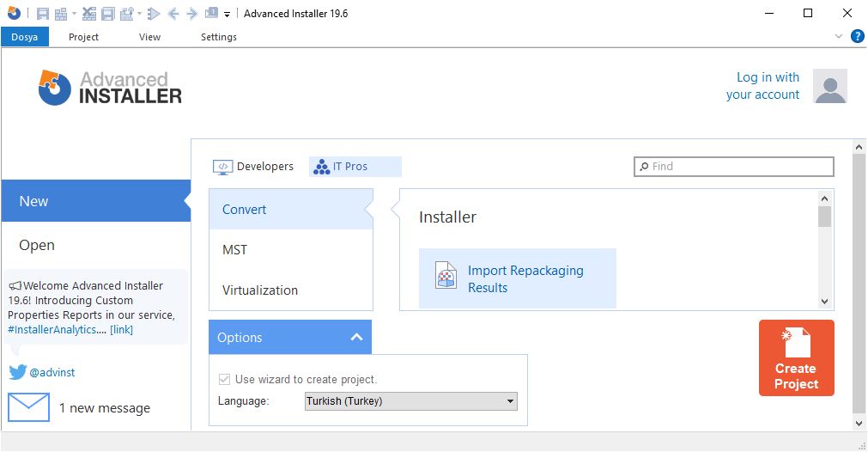This screenshot has width=868, height=452.
Task: Open the Settings ribbon tab
Action: click(x=219, y=37)
